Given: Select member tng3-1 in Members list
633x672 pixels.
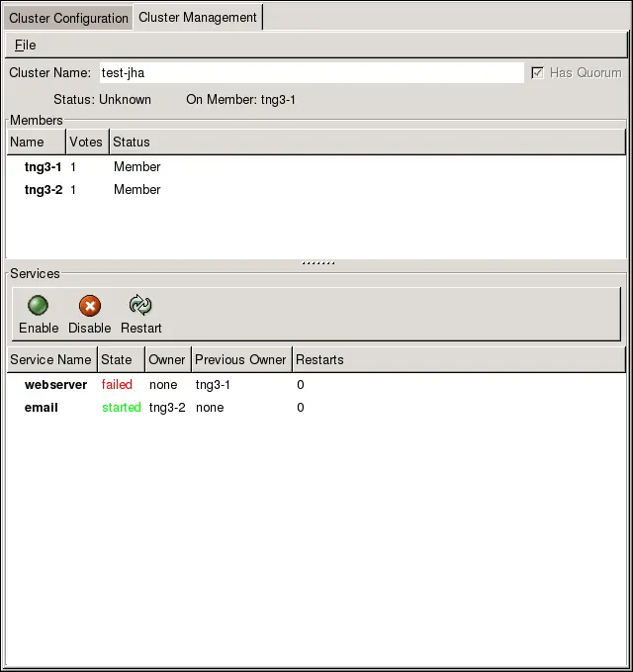Looking at the screenshot, I should [44, 167].
